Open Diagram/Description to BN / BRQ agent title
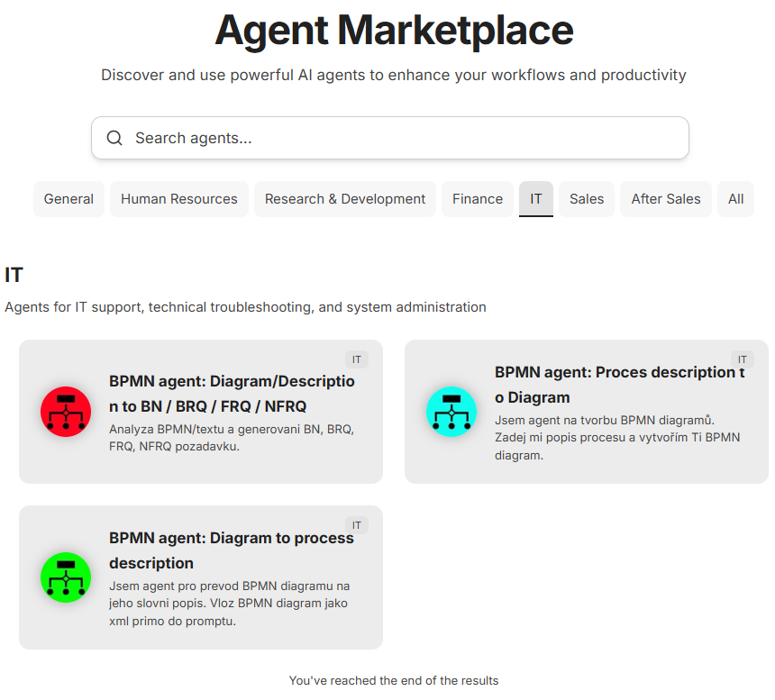The height and width of the screenshot is (700, 775). [x=232, y=394]
